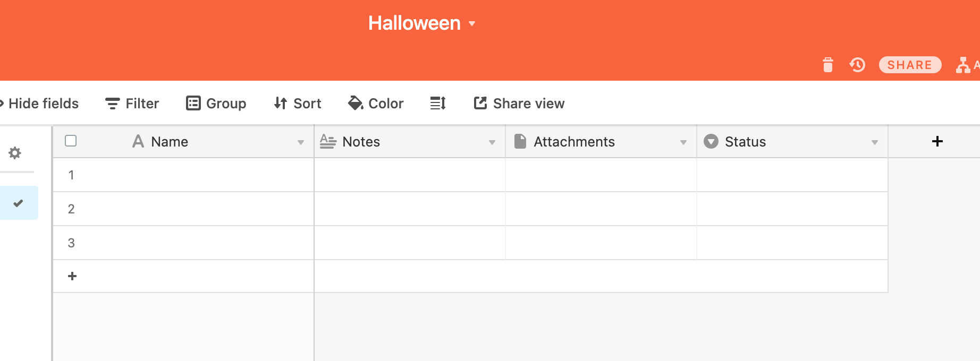Click the Status single-select icon
Image resolution: width=980 pixels, height=361 pixels.
pos(711,141)
